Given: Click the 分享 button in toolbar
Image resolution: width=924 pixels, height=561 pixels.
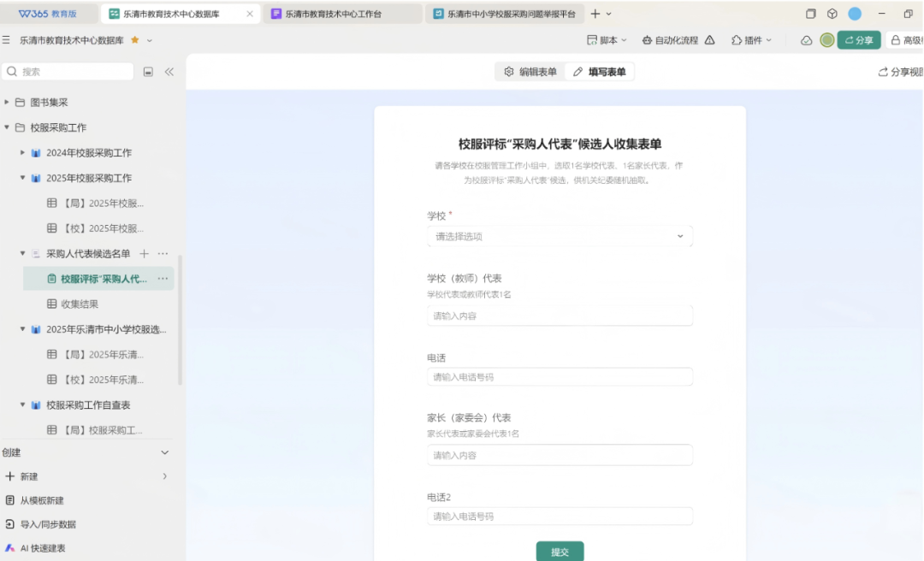Looking at the screenshot, I should [x=859, y=39].
